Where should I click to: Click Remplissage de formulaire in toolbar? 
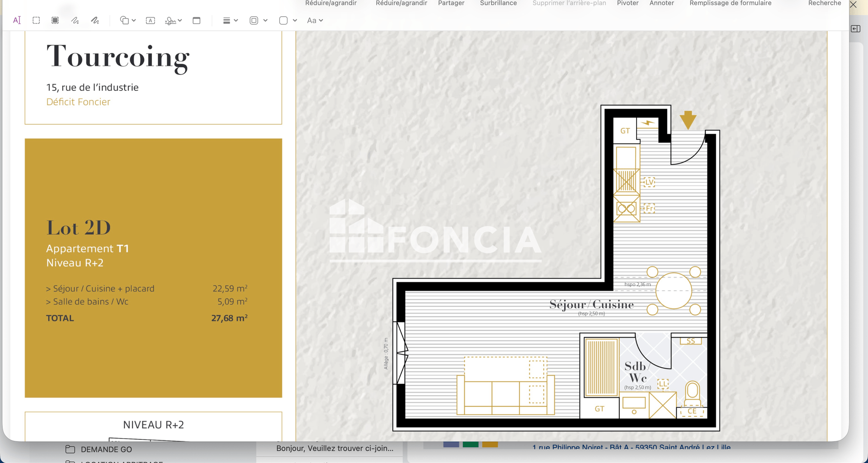(x=731, y=3)
